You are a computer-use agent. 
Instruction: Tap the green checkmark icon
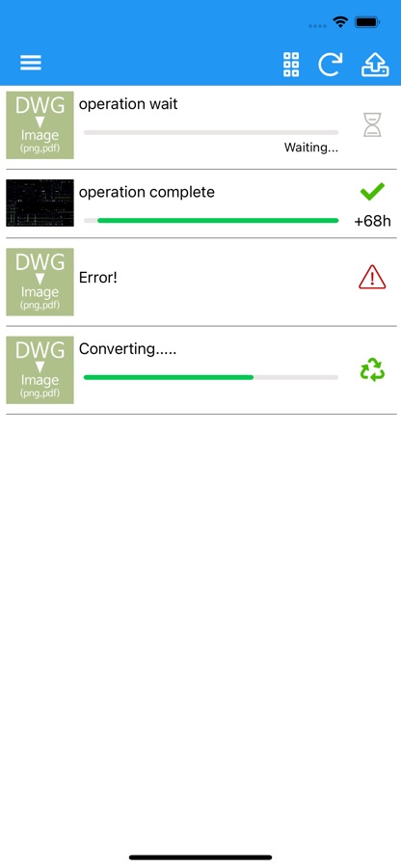(372, 192)
